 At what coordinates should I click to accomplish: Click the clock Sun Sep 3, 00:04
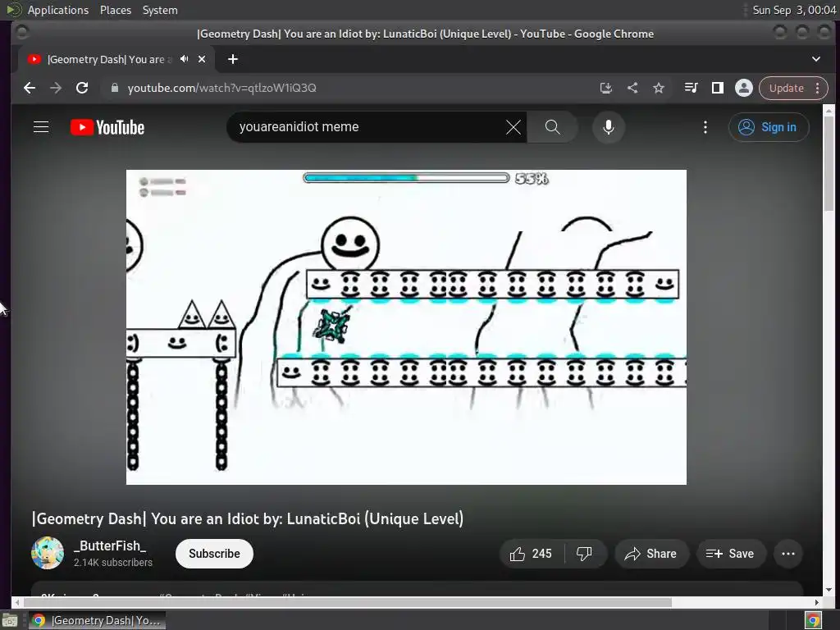click(794, 10)
